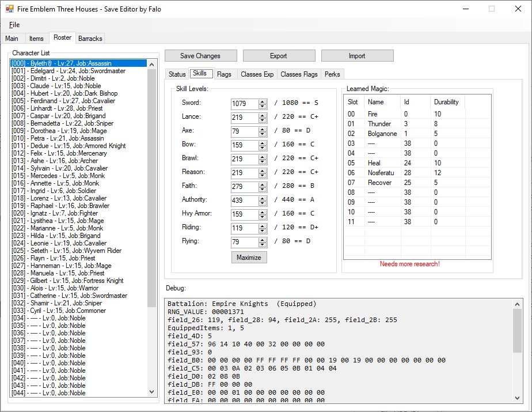Select Cyril the Commoner
532x412 pixels.
(79, 311)
